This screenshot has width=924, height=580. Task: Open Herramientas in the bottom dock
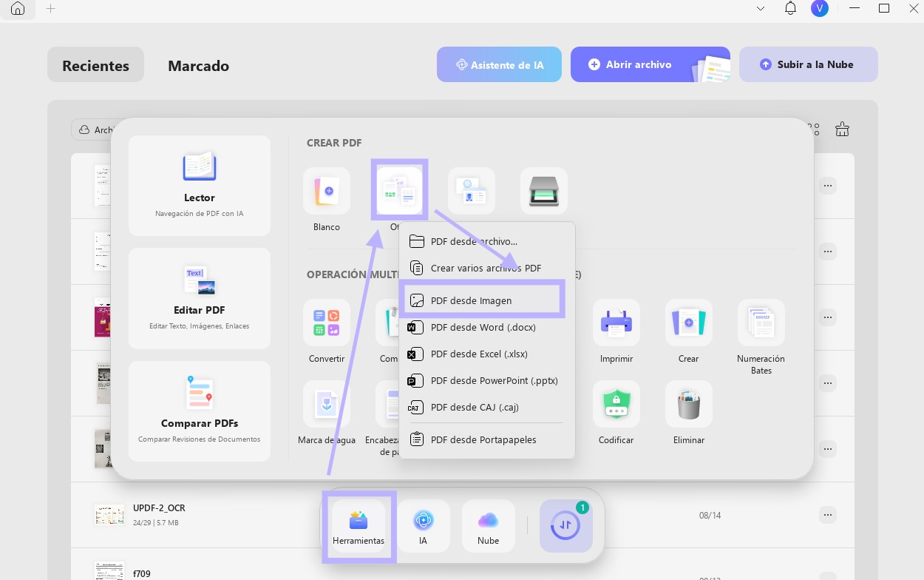click(359, 526)
